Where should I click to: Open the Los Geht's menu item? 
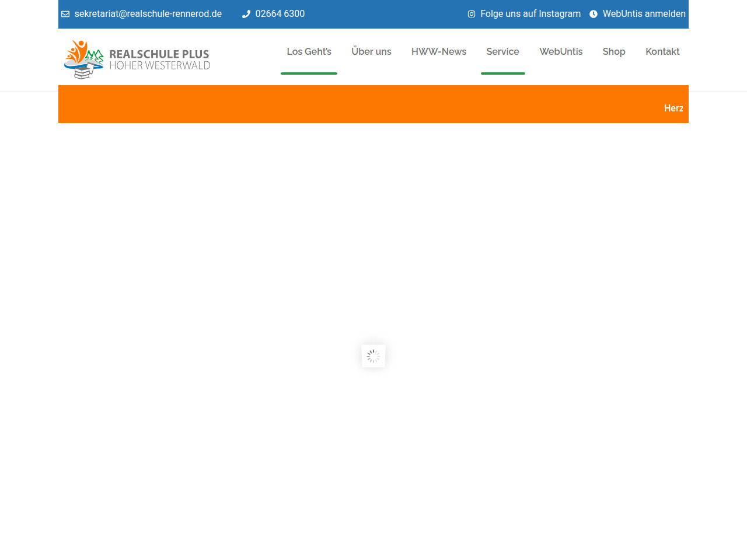309,51
